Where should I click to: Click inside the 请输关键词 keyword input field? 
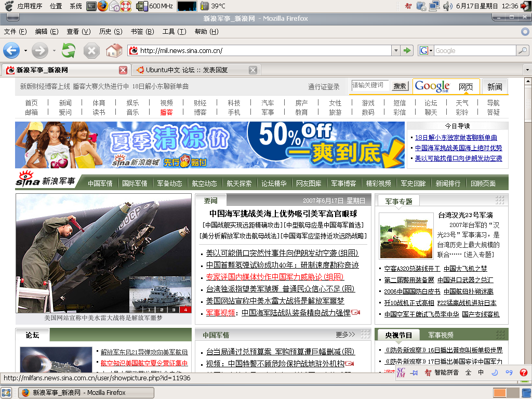[370, 86]
